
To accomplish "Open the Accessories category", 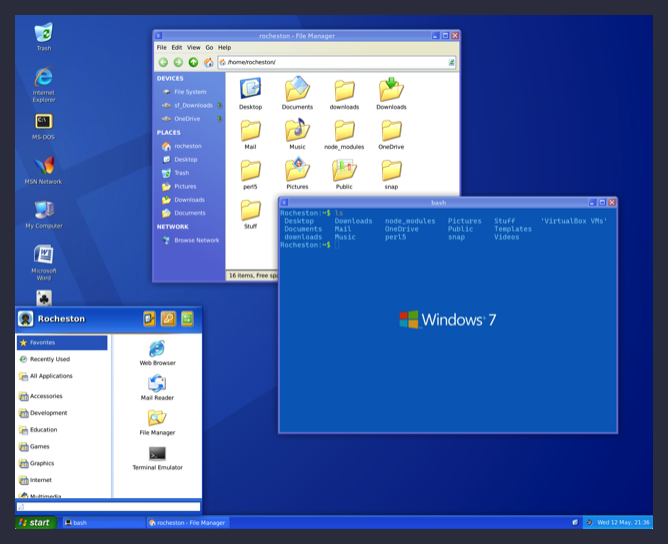I will 62,396.
